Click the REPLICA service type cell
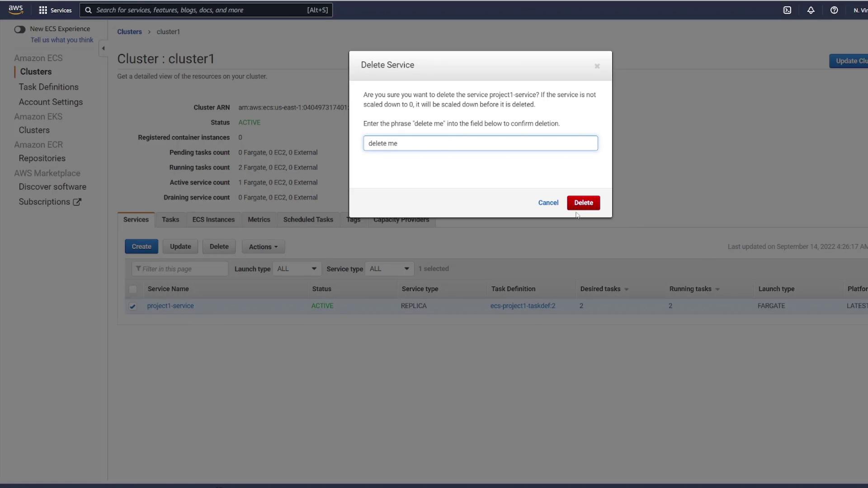The height and width of the screenshot is (488, 868). tap(414, 306)
